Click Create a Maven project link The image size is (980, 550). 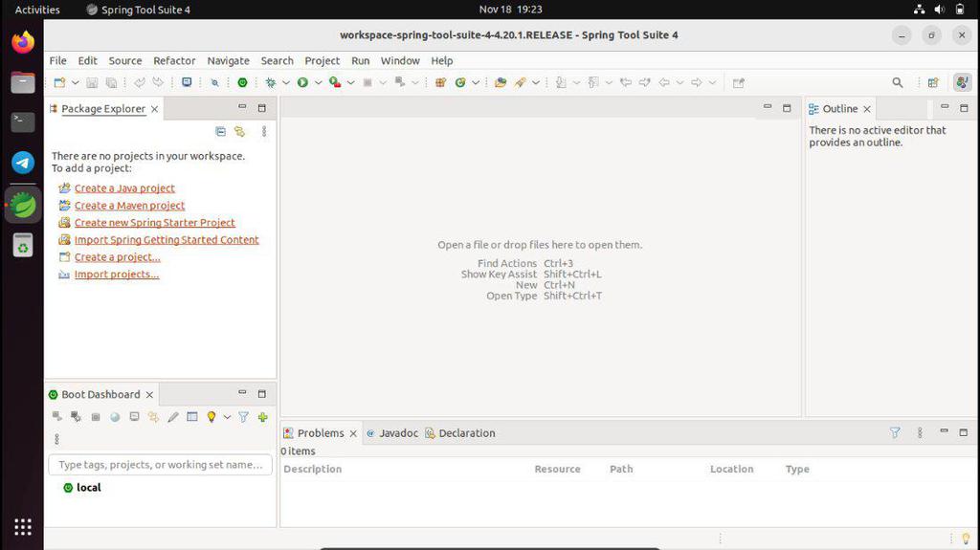(x=129, y=205)
